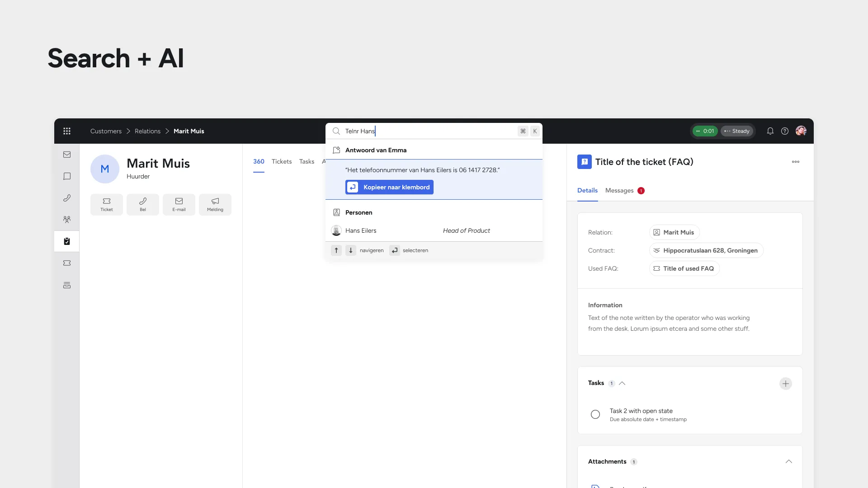868x488 pixels.
Task: Open the app grid launcher icon
Action: point(67,131)
